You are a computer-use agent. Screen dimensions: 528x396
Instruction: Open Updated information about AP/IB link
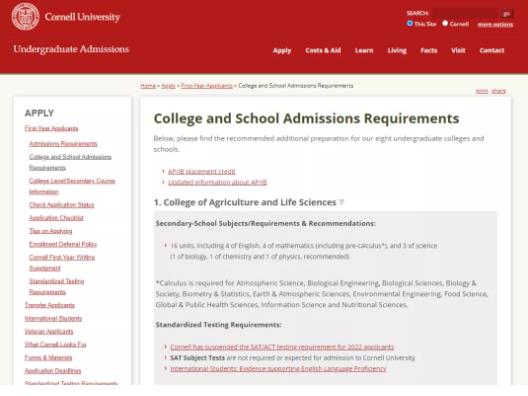click(x=217, y=182)
